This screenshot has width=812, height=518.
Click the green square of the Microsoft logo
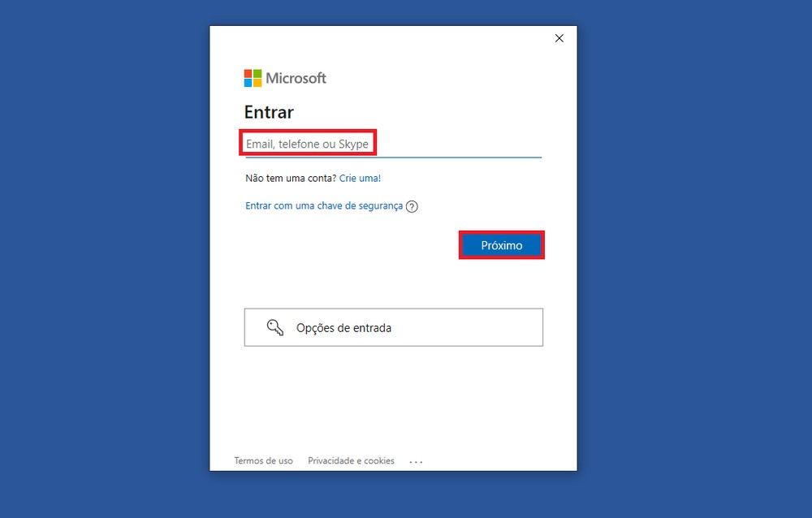click(x=257, y=74)
